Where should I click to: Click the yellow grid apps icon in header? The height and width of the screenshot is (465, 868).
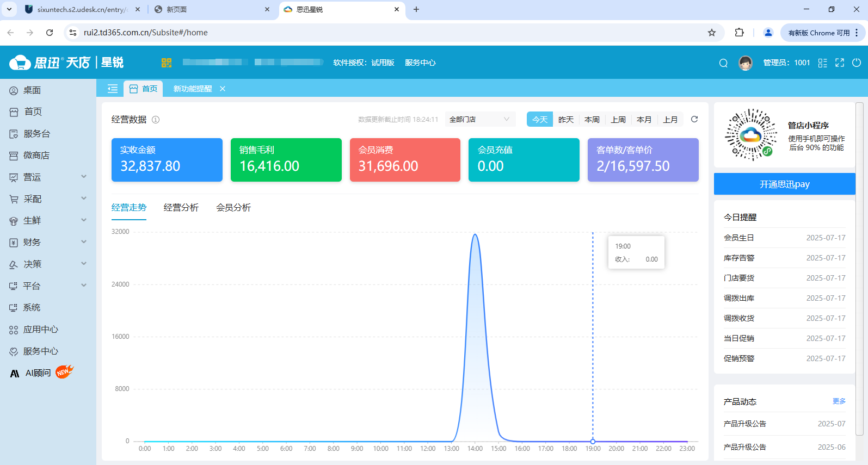(167, 63)
